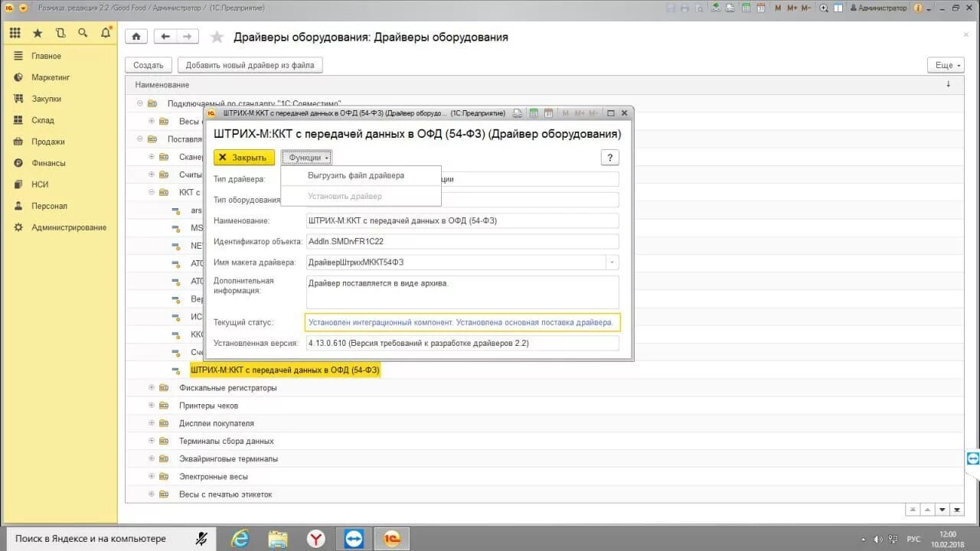Open search magnifier in left panel

(83, 34)
